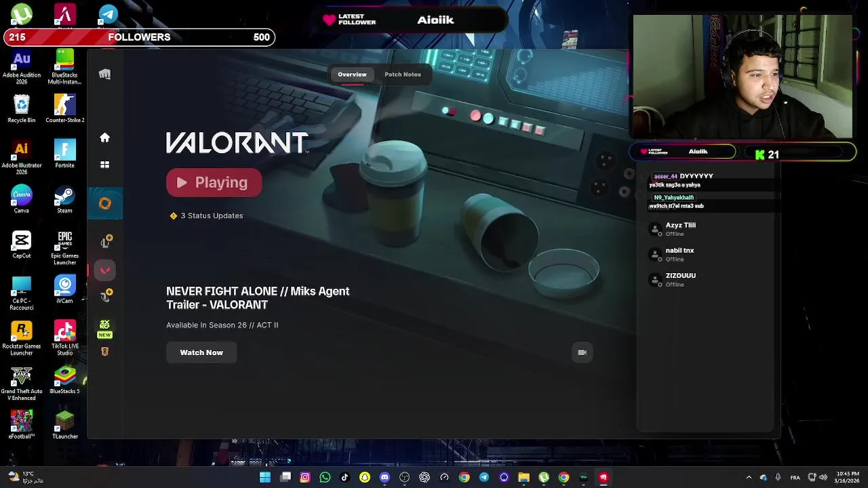868x488 pixels.
Task: Open Teamfight Tactics sidebar icon
Action: pos(105,296)
